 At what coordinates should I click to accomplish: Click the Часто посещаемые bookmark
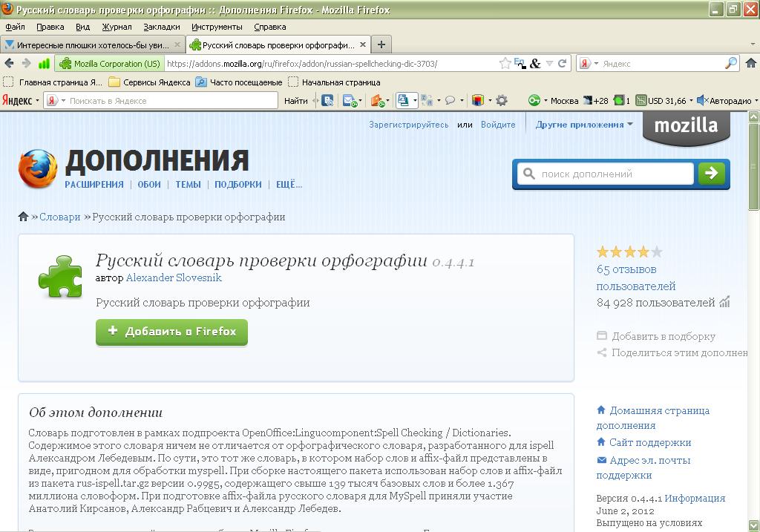pyautogui.click(x=239, y=82)
